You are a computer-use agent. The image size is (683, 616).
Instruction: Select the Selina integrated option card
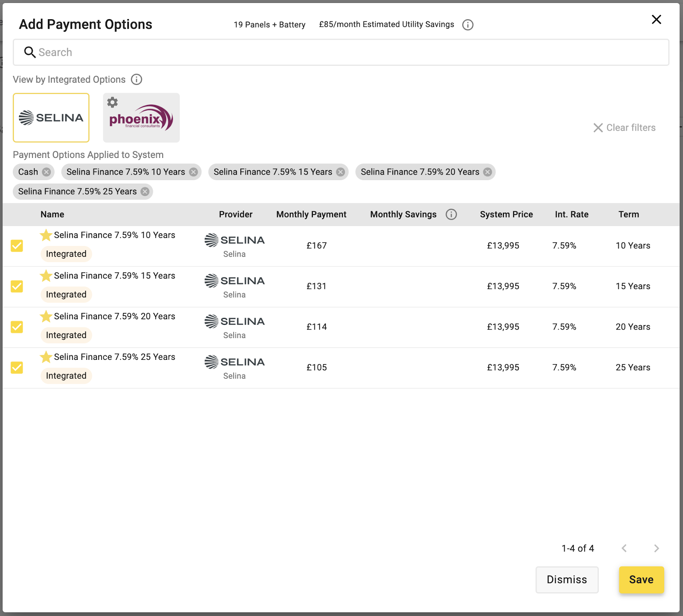click(x=51, y=118)
